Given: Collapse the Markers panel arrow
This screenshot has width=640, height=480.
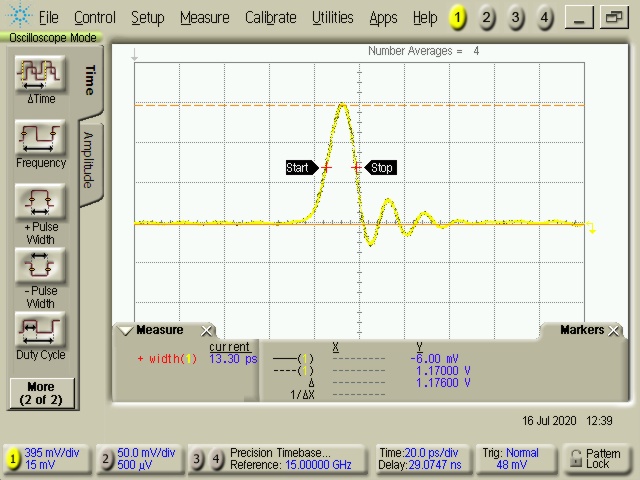Looking at the screenshot, I should pos(549,331).
